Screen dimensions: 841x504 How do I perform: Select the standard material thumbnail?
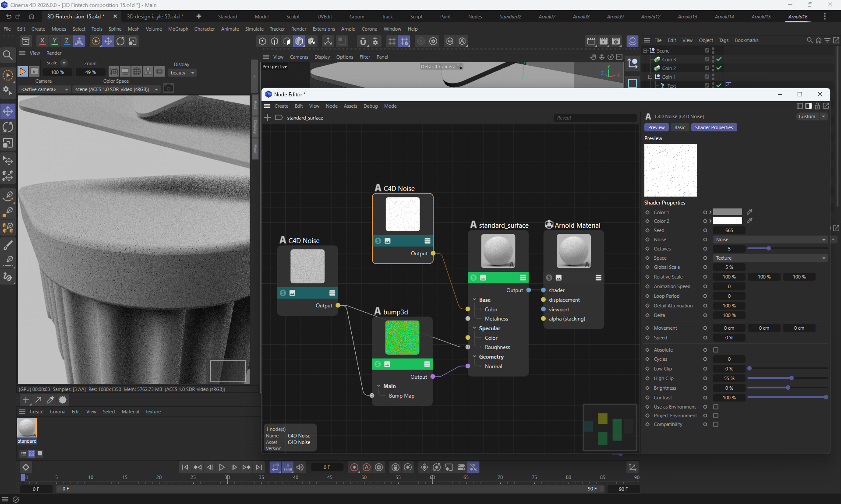click(27, 428)
